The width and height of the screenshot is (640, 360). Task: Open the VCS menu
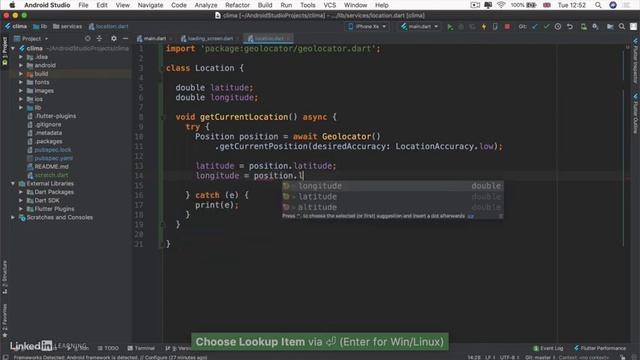(x=329, y=5)
